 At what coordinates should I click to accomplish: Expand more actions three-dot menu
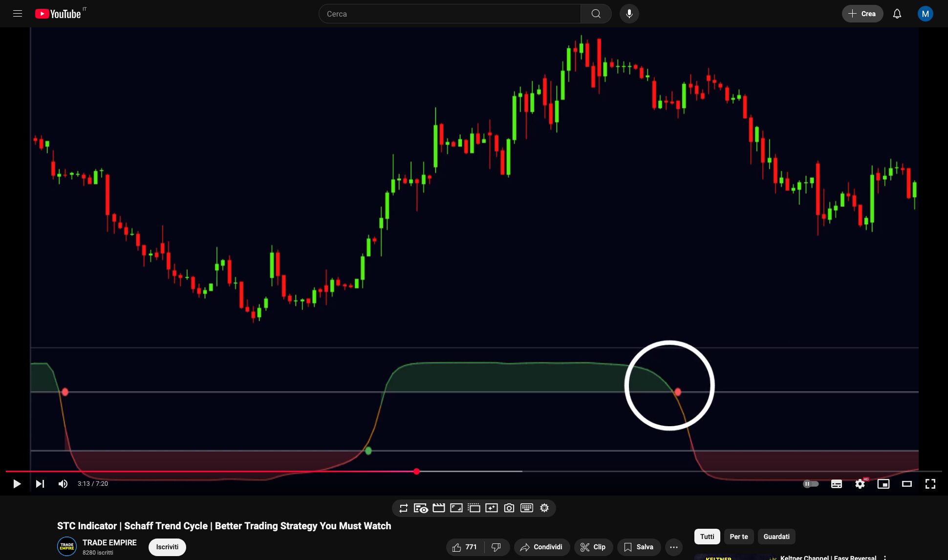pyautogui.click(x=673, y=547)
